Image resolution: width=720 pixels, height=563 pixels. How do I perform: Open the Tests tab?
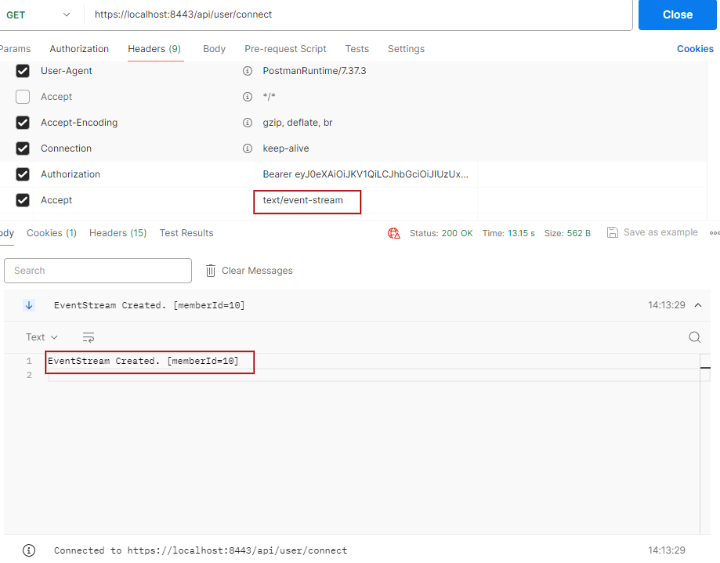357,49
